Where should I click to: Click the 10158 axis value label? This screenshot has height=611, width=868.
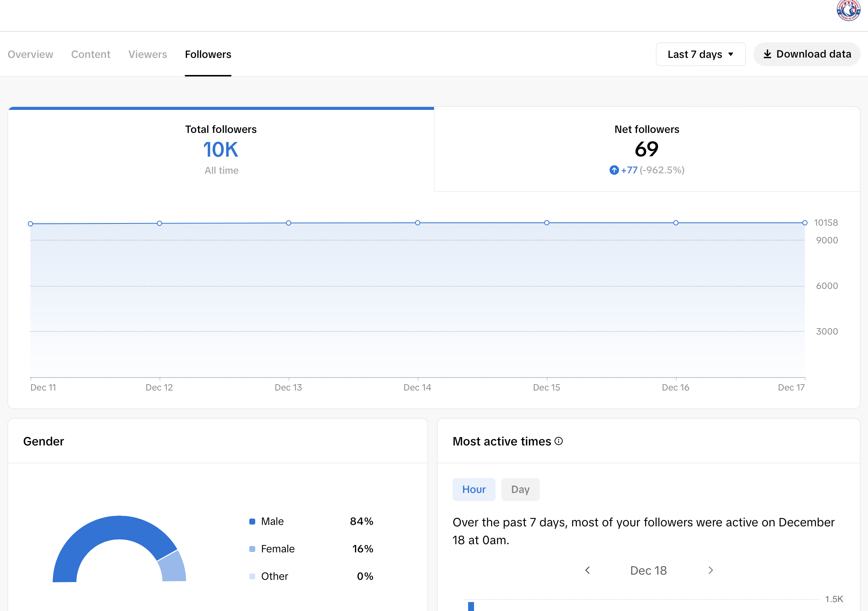tap(826, 223)
